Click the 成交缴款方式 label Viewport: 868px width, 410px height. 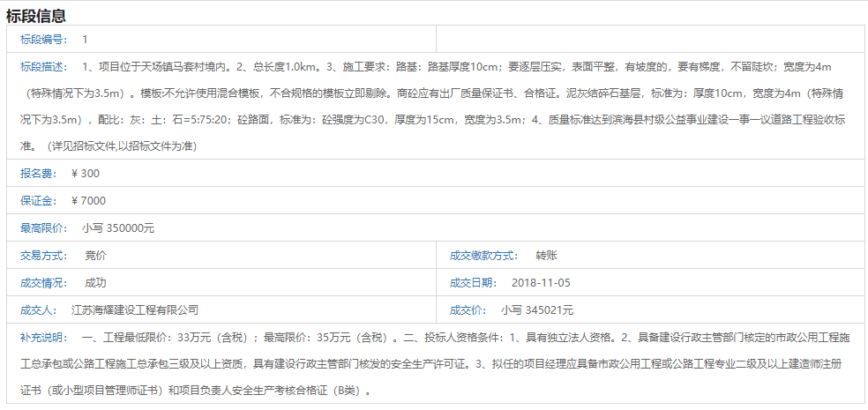[x=483, y=256]
